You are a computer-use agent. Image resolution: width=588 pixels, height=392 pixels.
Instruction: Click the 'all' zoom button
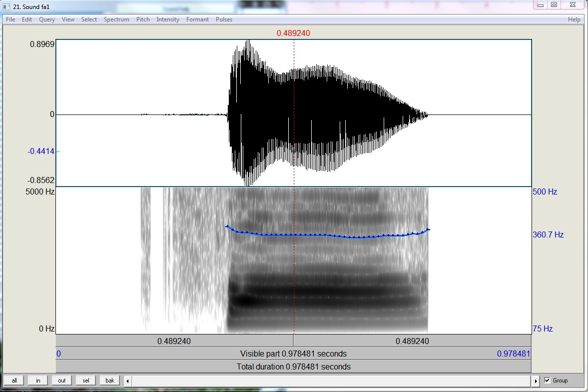pyautogui.click(x=14, y=380)
